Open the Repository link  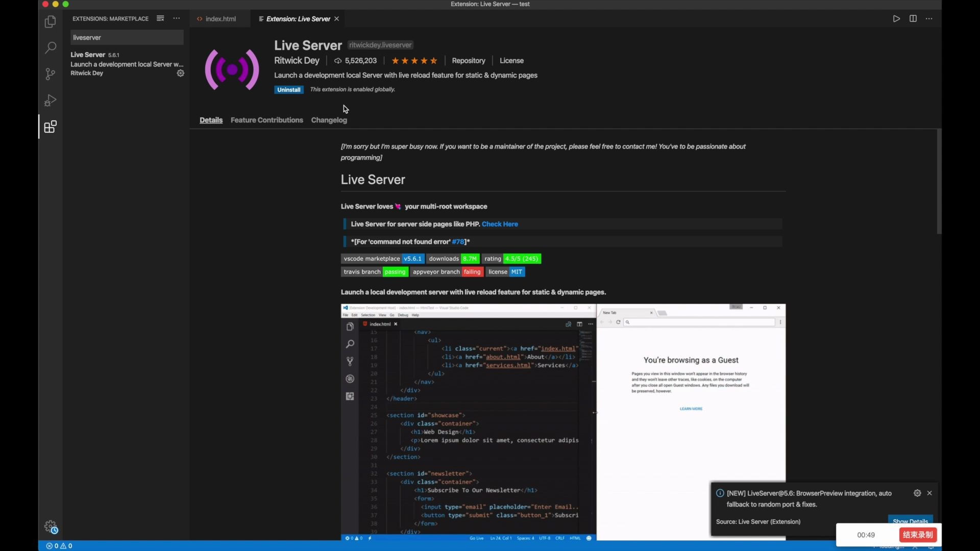click(469, 60)
